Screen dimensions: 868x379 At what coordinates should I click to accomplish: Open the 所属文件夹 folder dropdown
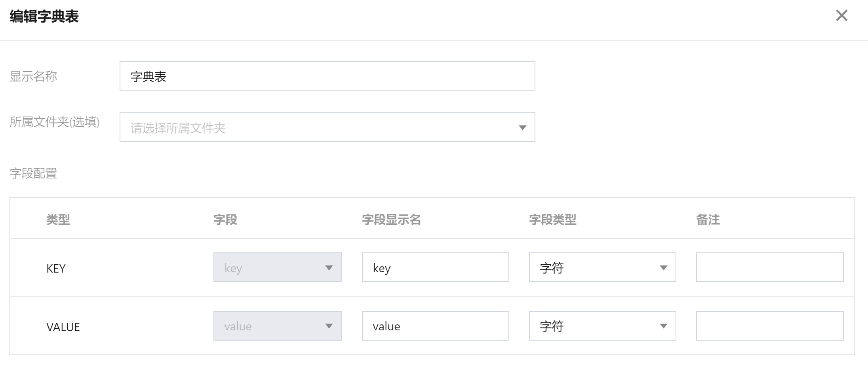click(317, 127)
